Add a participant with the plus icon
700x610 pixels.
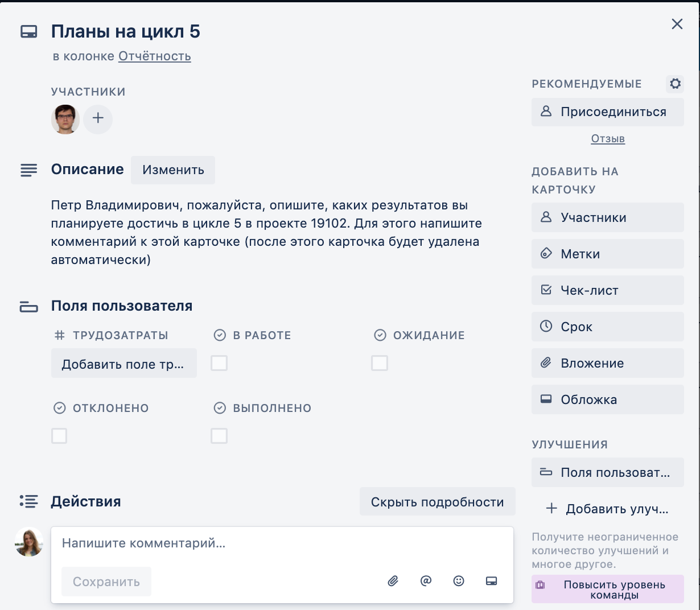click(98, 118)
